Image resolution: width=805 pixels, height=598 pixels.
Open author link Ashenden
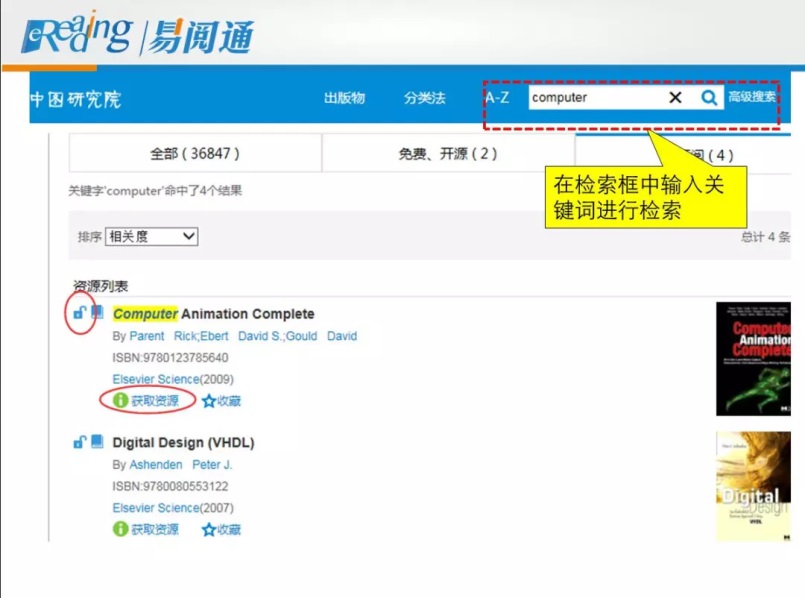point(157,465)
